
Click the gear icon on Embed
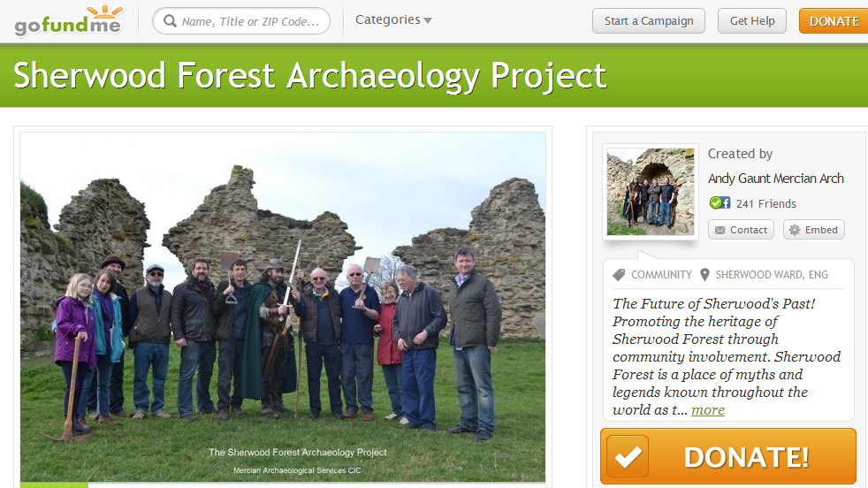pyautogui.click(x=795, y=230)
